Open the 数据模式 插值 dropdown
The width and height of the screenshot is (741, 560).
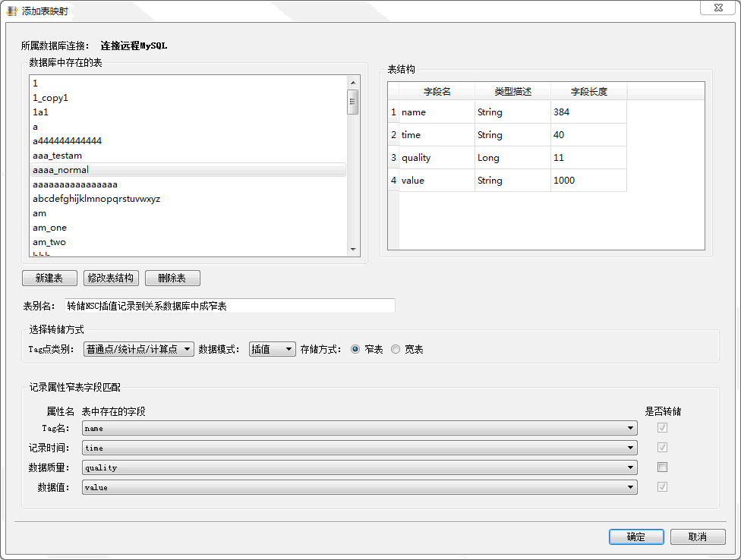coord(273,349)
